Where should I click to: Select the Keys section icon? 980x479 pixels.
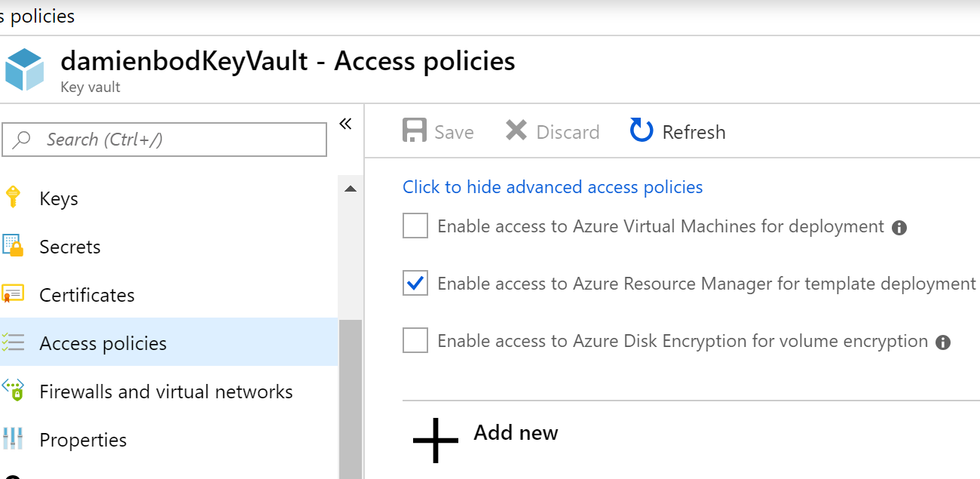point(17,198)
